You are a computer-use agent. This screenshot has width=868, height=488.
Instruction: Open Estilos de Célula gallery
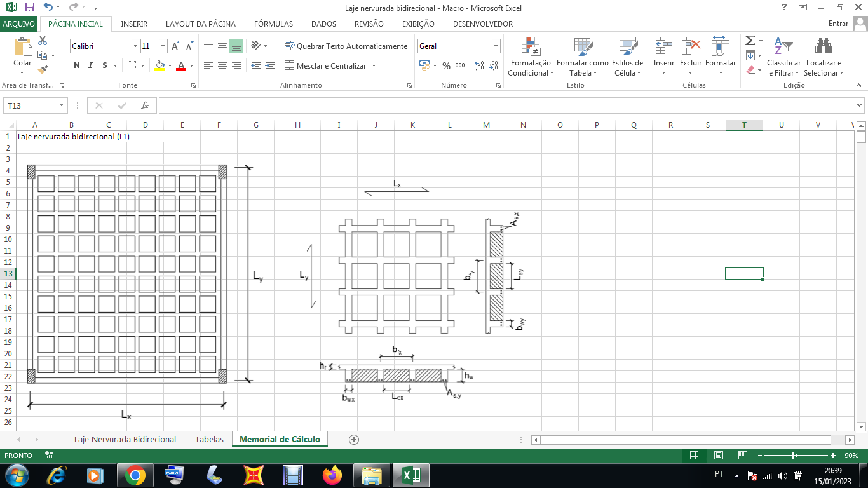628,57
